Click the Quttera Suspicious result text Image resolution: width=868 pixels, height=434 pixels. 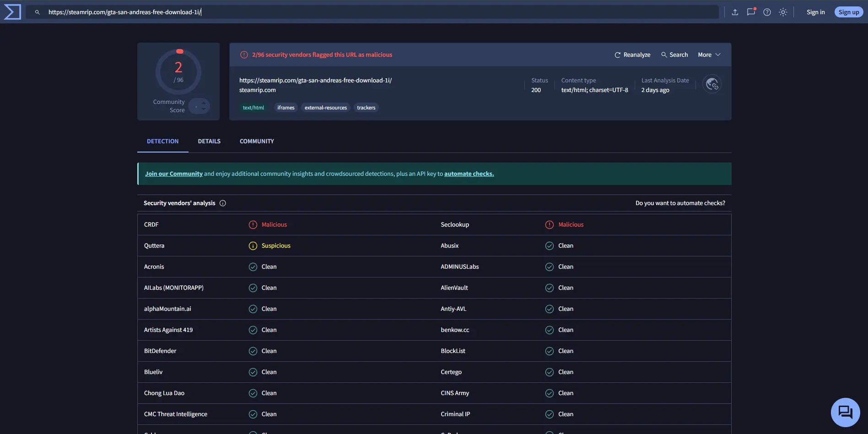click(276, 246)
